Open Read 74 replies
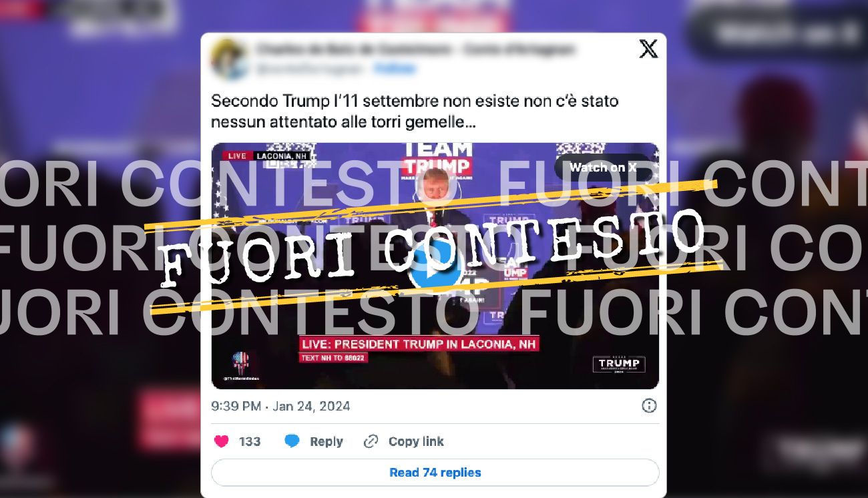 point(435,473)
